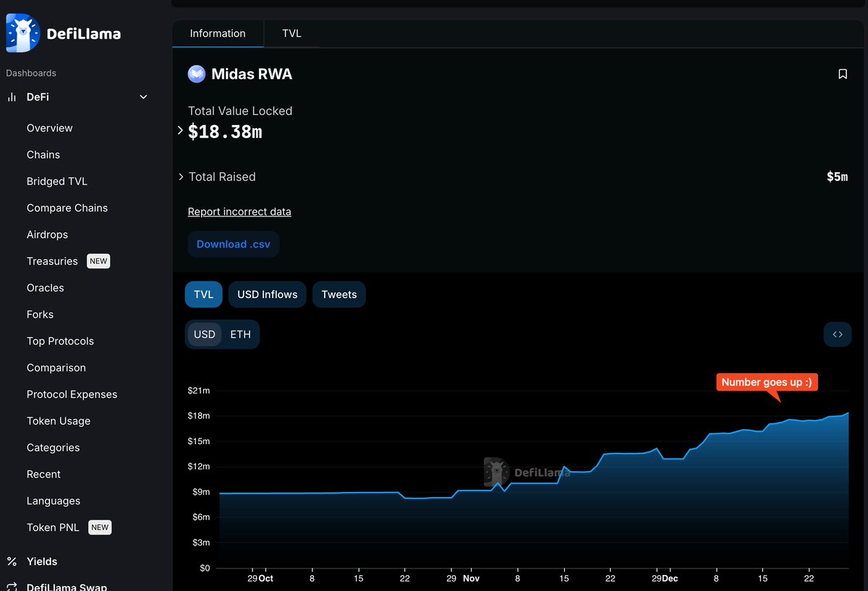The image size is (868, 591).
Task: Collapse the DeFi sidebar section
Action: click(x=143, y=97)
